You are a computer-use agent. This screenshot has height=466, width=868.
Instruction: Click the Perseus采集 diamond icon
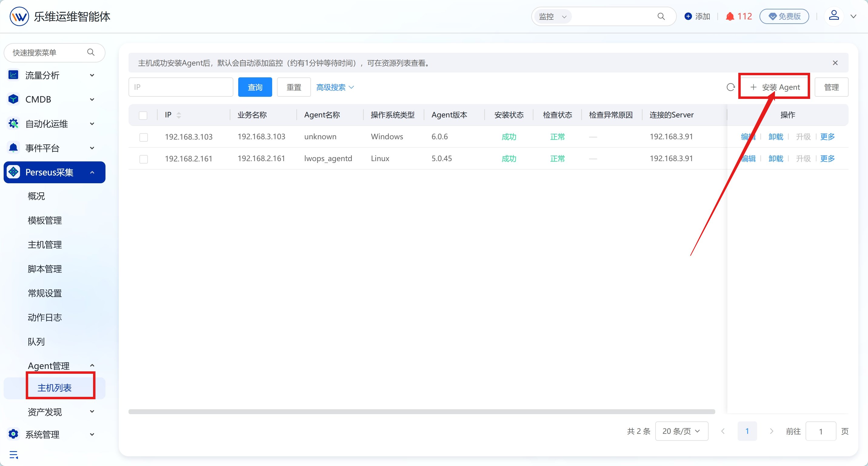(x=13, y=172)
